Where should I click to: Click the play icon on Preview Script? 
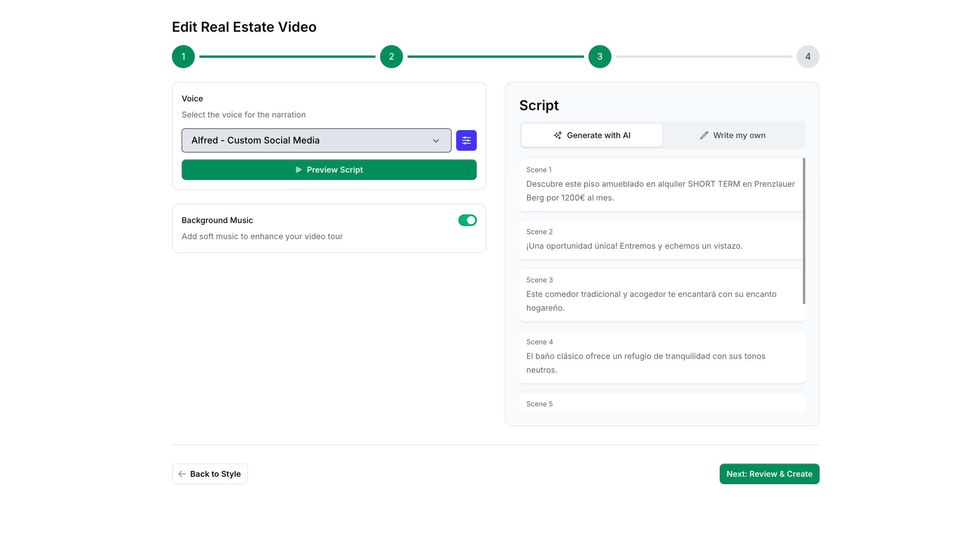tap(298, 170)
